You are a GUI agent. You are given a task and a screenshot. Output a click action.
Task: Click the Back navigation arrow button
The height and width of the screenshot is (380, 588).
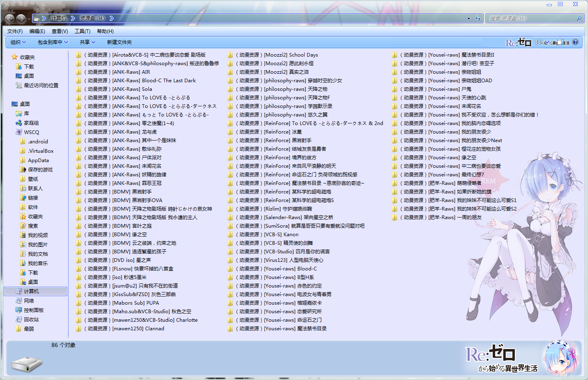pos(9,19)
